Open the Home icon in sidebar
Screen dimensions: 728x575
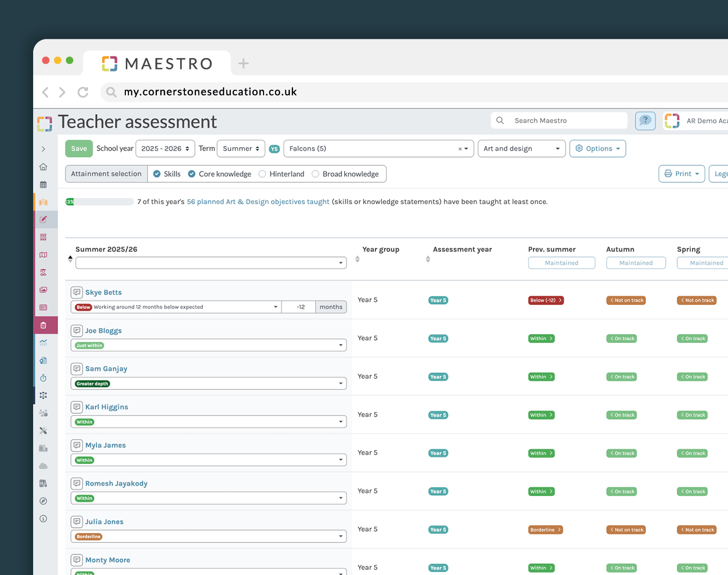pyautogui.click(x=43, y=166)
